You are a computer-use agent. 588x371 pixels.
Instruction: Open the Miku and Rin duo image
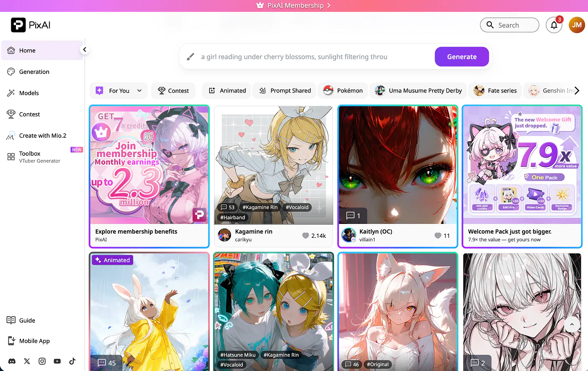pos(273,312)
